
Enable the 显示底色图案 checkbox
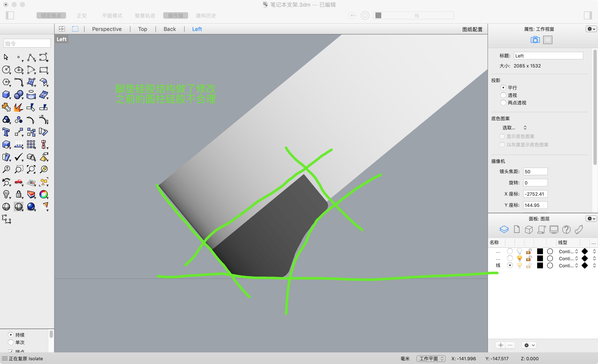point(502,136)
